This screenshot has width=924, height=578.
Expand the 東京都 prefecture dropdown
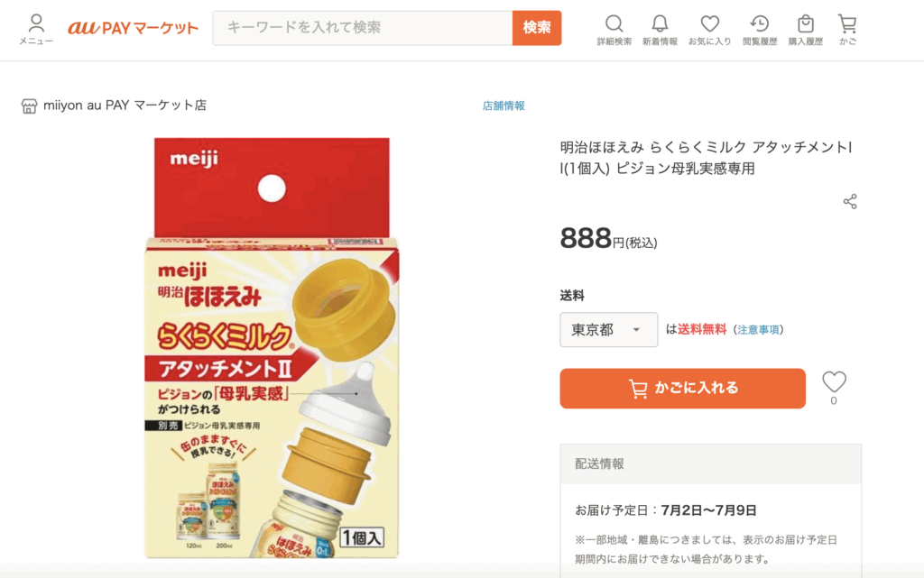(x=609, y=330)
